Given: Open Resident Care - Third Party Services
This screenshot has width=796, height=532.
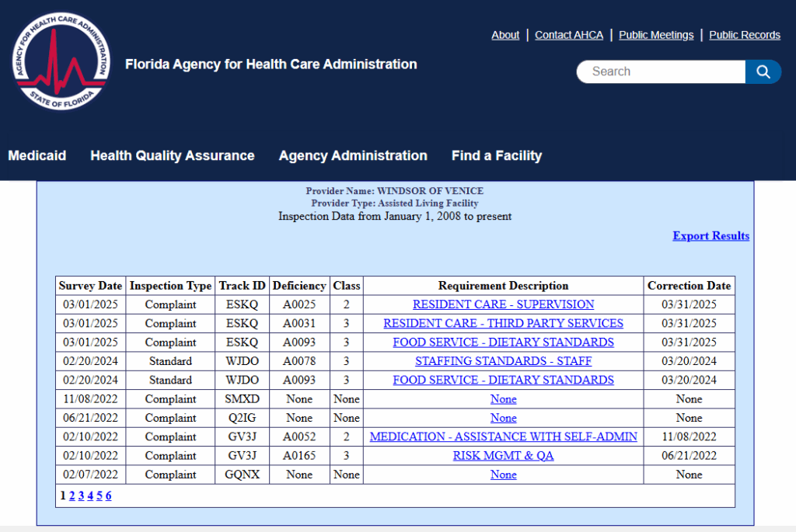Looking at the screenshot, I should coord(503,323).
